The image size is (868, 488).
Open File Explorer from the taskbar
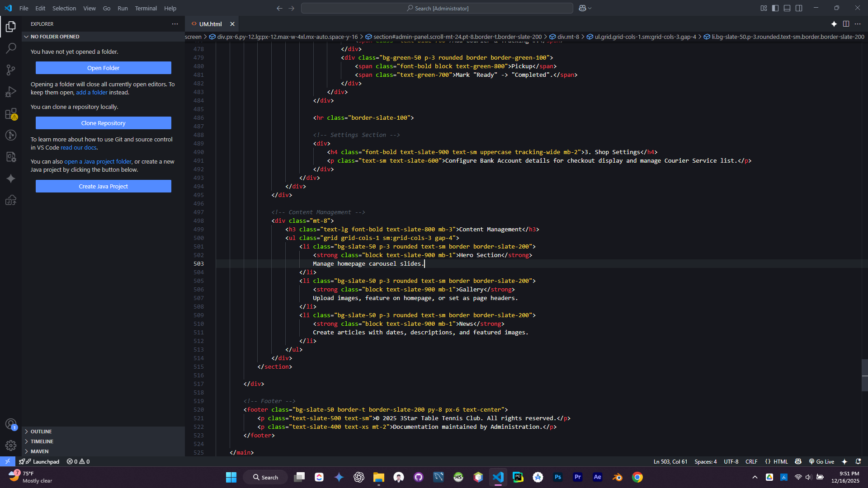tap(379, 477)
